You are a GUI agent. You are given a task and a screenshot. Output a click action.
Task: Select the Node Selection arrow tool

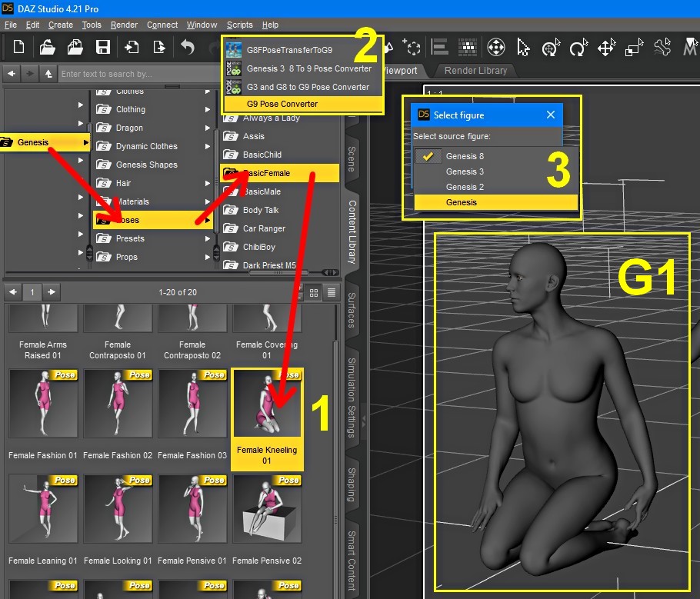pyautogui.click(x=523, y=47)
